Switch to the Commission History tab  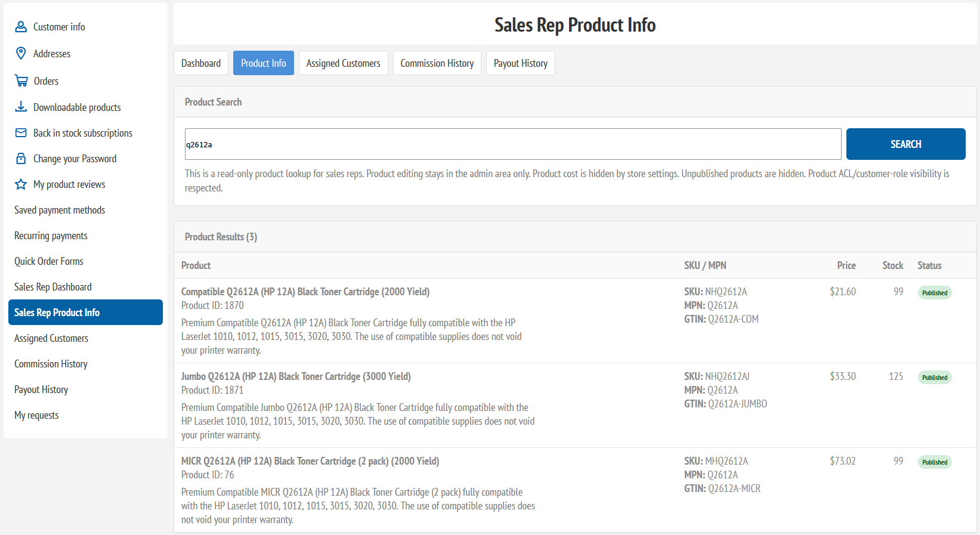click(437, 63)
